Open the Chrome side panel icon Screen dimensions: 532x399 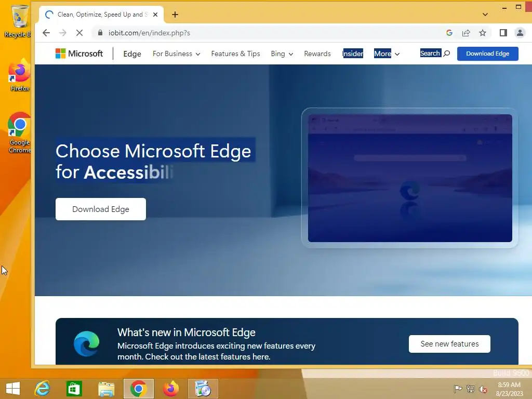pos(503,33)
